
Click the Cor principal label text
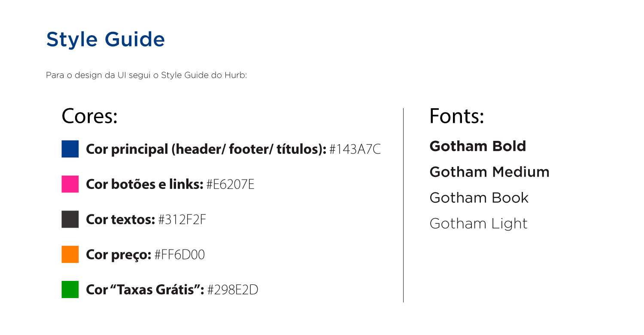[206, 149]
